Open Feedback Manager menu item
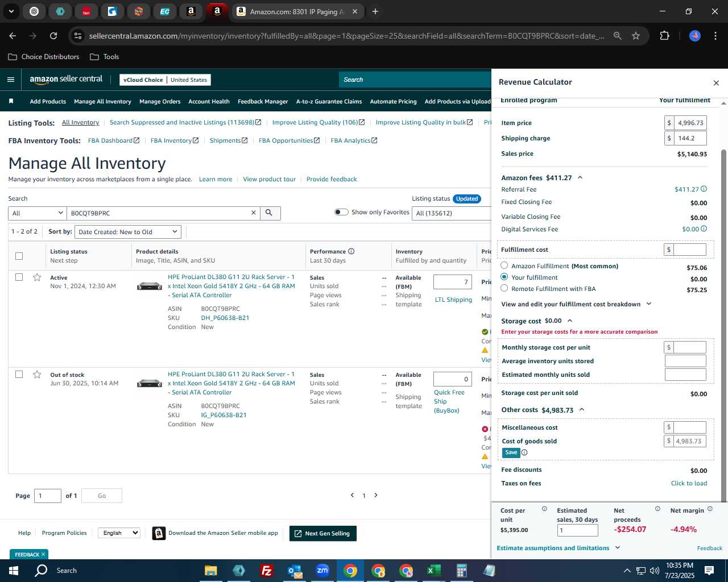728x582 pixels. (263, 102)
